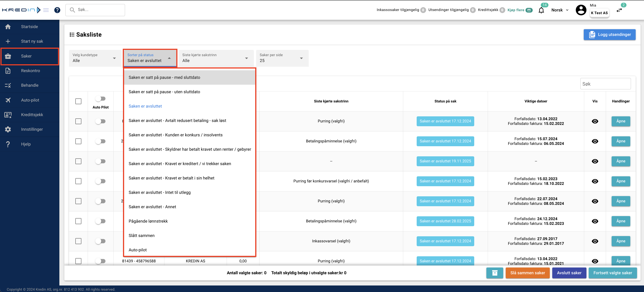This screenshot has height=292, width=644.
Task: Click the user profile avatar icon
Action: coord(581,10)
